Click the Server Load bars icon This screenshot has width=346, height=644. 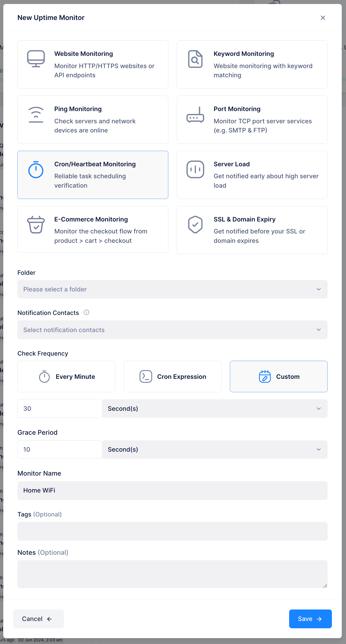coord(195,170)
